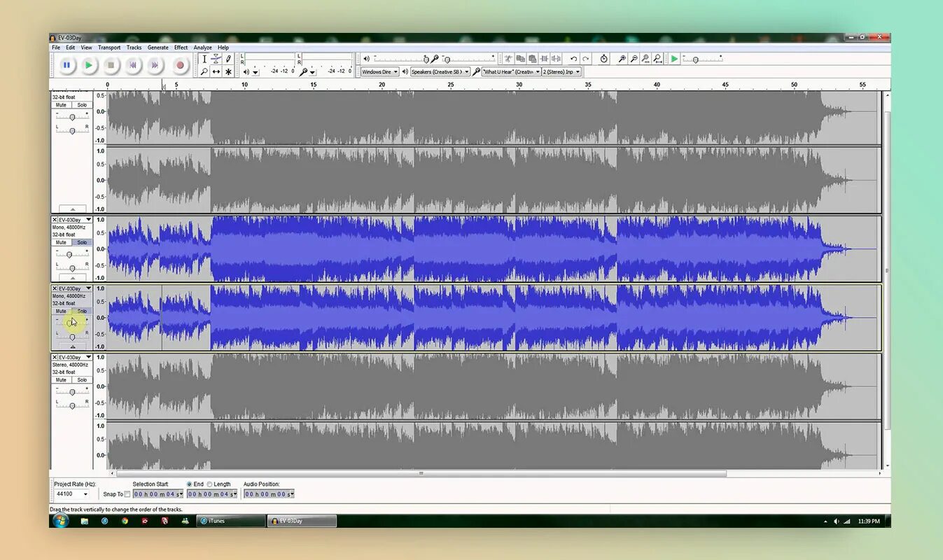943x560 pixels.
Task: Select the Draw (pencil) tool
Action: (x=228, y=59)
